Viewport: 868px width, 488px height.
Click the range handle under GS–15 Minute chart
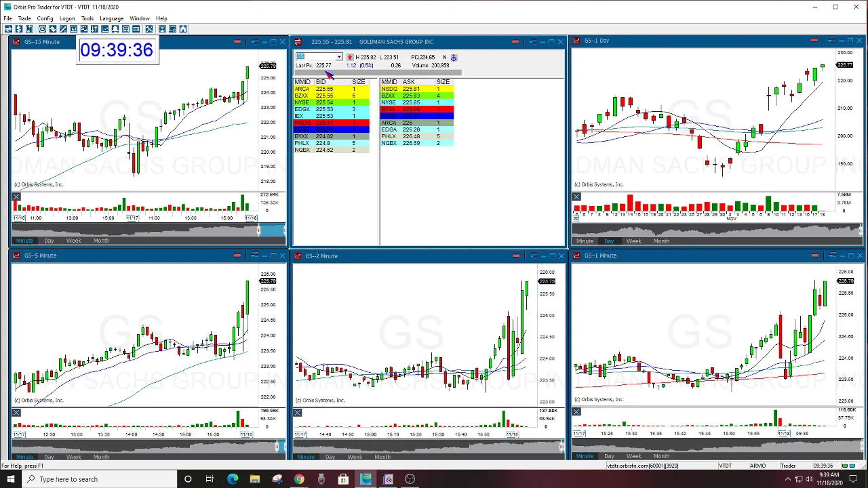pos(258,231)
